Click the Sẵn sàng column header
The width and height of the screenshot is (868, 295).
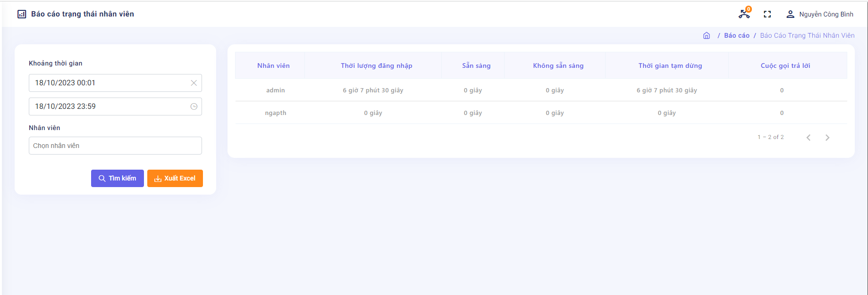pos(476,66)
